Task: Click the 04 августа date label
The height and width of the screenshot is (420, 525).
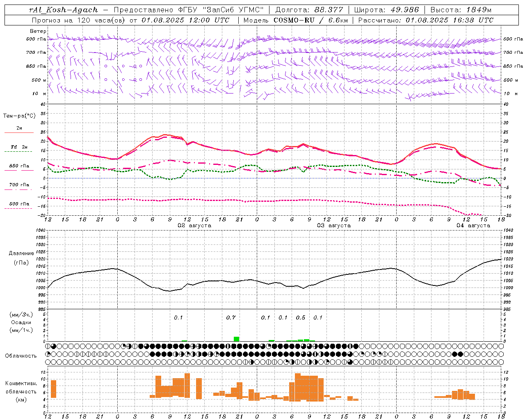Action: 473,226
